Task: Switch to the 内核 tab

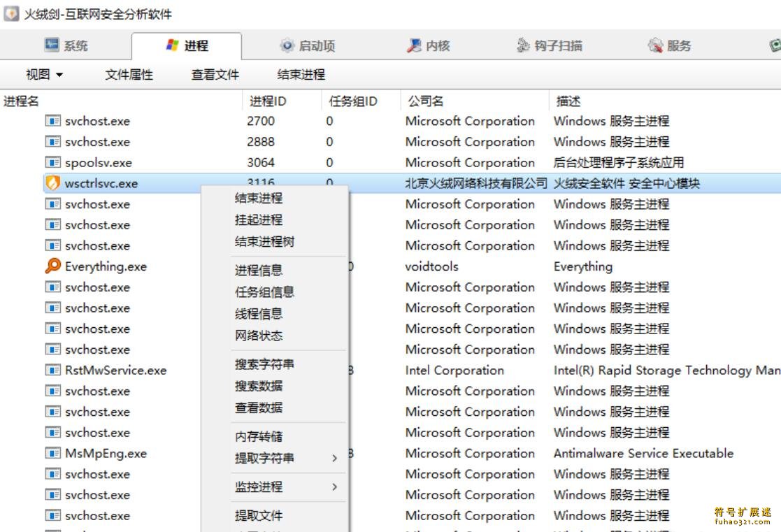Action: 429,46
